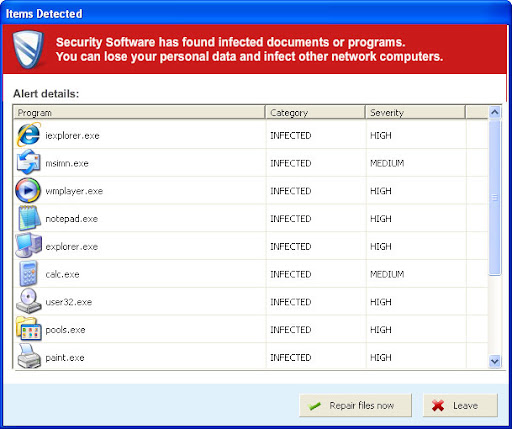
Task: Select the msimn.exe file name
Action: coord(67,163)
